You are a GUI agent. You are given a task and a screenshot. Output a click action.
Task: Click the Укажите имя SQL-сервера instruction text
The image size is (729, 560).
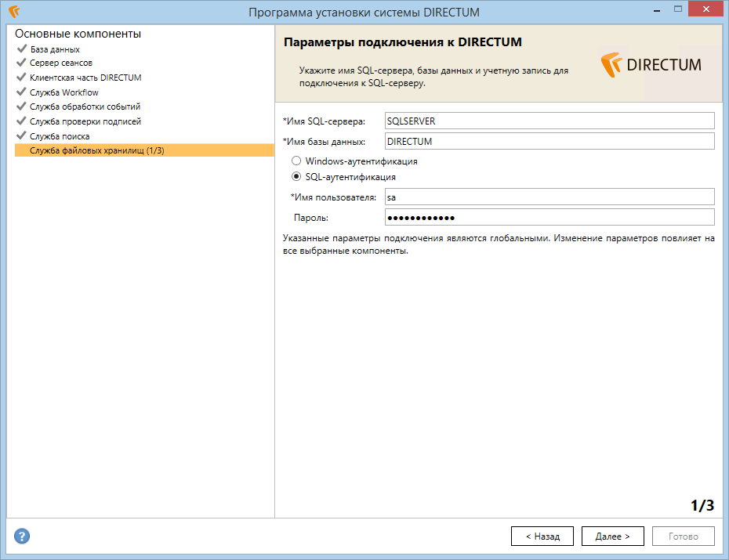coord(433,77)
